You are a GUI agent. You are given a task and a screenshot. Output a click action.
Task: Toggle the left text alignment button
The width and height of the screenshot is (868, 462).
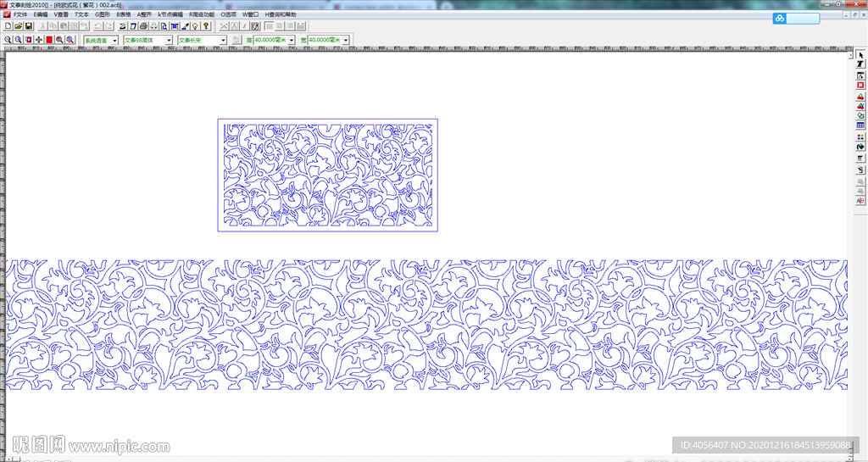pyautogui.click(x=269, y=26)
